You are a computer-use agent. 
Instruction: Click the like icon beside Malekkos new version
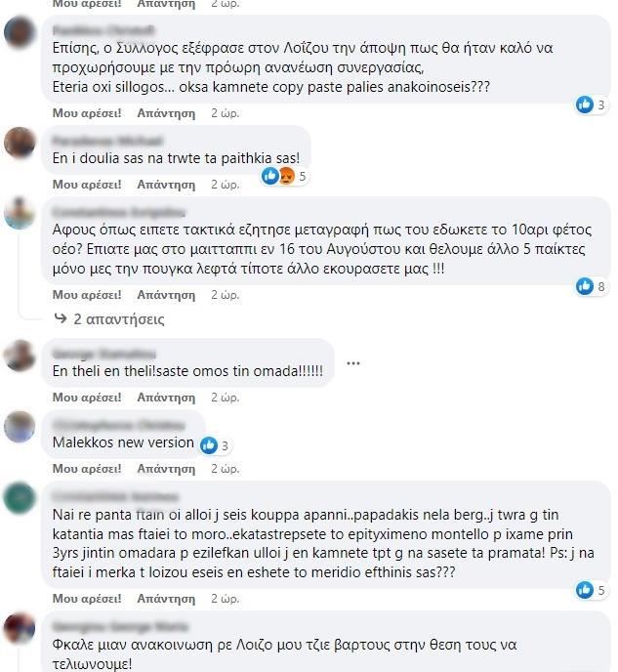209,445
